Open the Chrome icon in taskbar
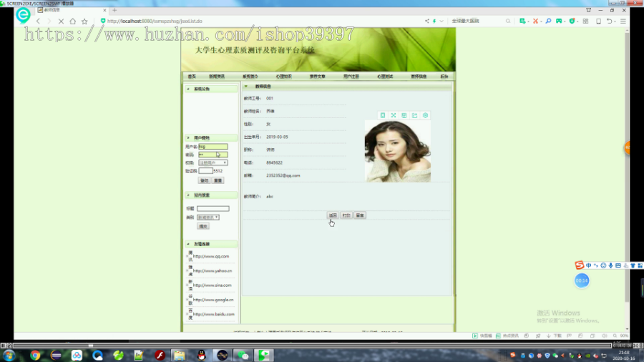 35,356
